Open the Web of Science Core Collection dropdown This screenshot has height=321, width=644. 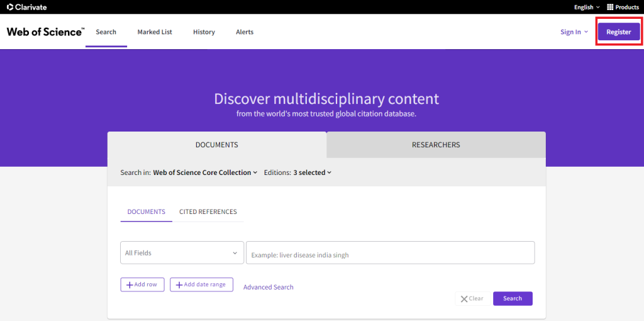[206, 172]
